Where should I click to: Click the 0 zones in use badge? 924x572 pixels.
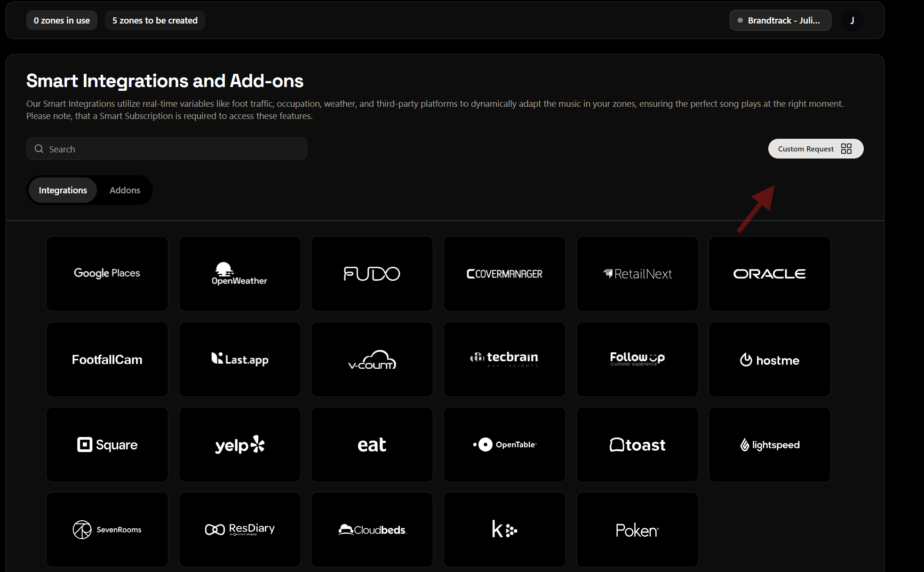pyautogui.click(x=62, y=20)
